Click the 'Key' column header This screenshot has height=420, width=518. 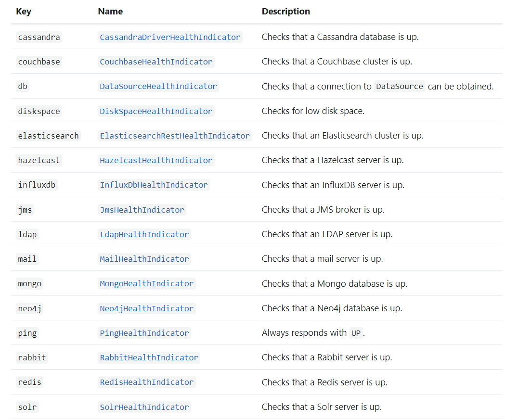tap(24, 12)
